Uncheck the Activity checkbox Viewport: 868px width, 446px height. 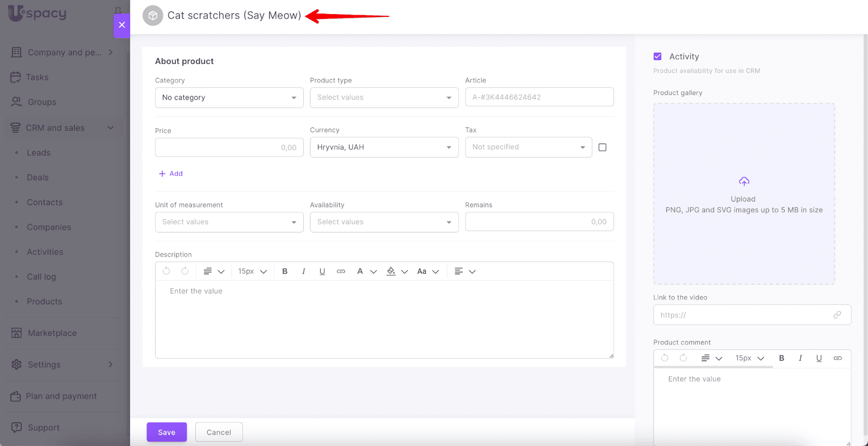(658, 56)
